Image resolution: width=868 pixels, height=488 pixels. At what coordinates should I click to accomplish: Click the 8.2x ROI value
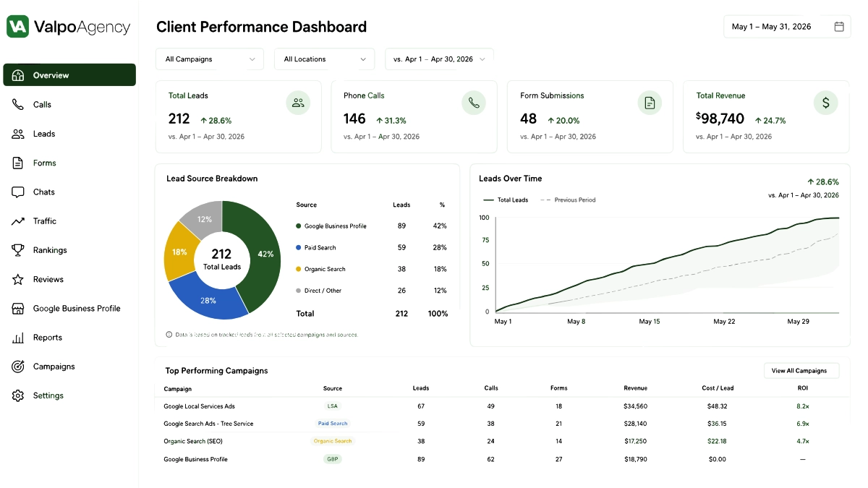click(x=803, y=406)
